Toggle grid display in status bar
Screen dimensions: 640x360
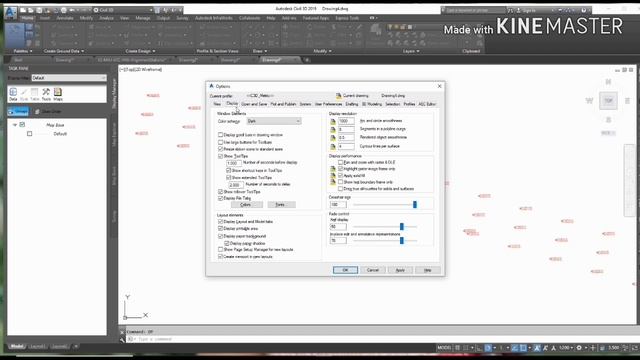click(x=458, y=348)
